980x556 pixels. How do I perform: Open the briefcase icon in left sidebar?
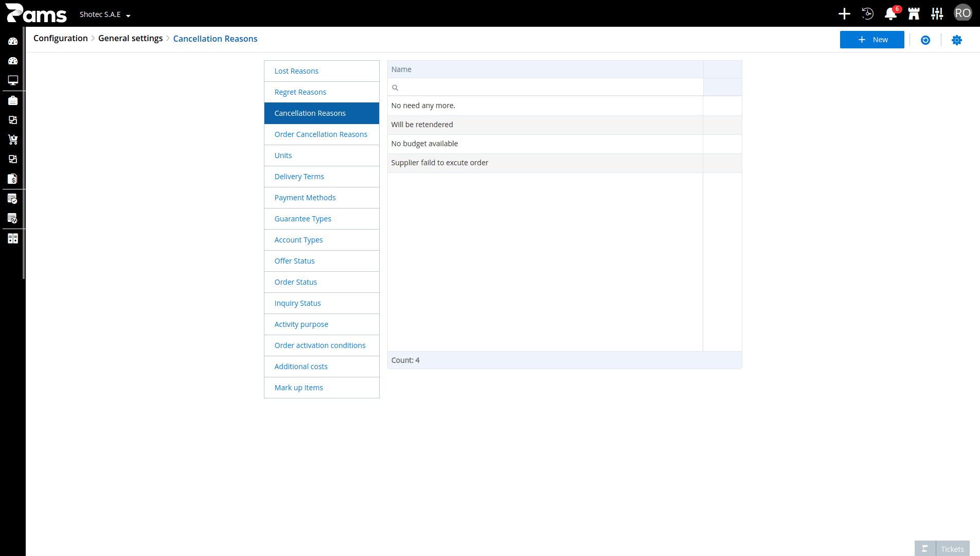[13, 100]
